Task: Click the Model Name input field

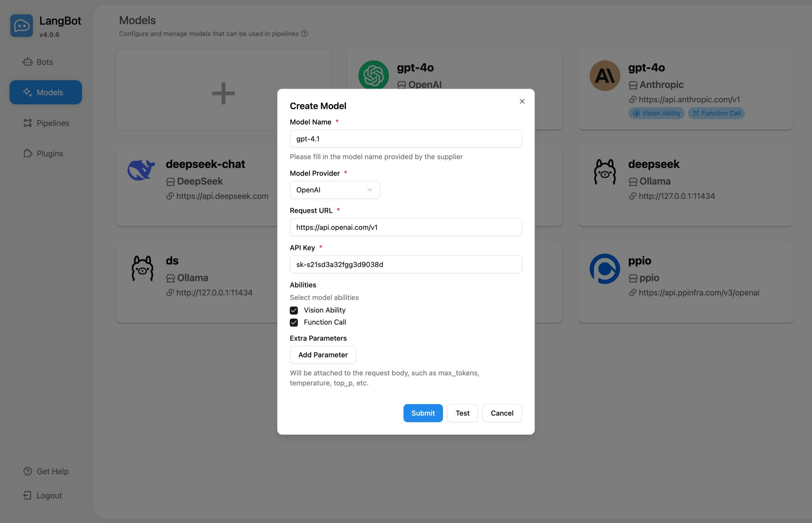Action: (405, 139)
